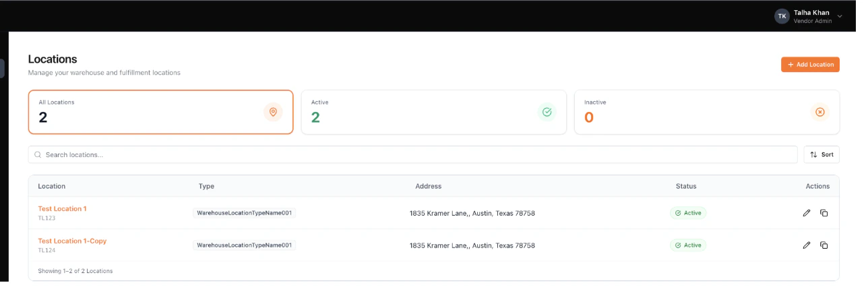Click the address of Test Location 1-Copy

point(472,245)
